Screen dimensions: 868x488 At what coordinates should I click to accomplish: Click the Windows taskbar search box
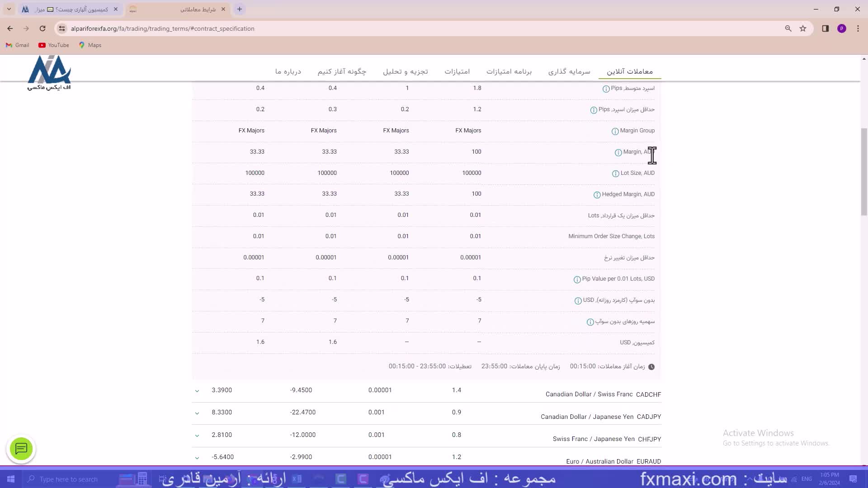click(x=68, y=479)
